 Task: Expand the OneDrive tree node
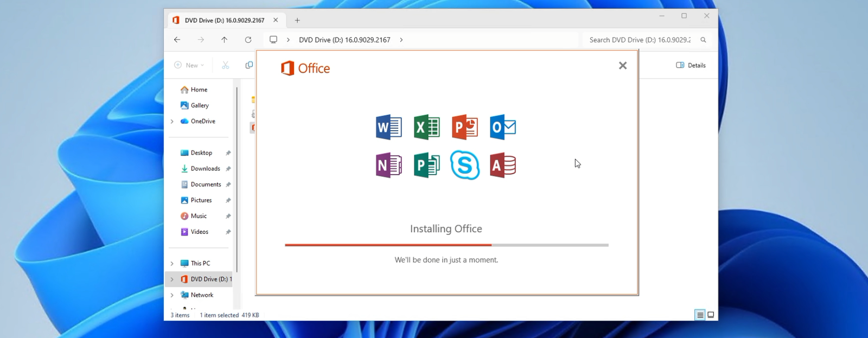click(172, 121)
